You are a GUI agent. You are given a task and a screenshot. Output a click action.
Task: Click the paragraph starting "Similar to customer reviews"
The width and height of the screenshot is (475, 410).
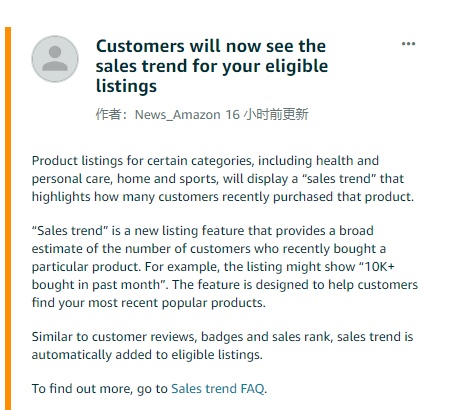pos(222,346)
